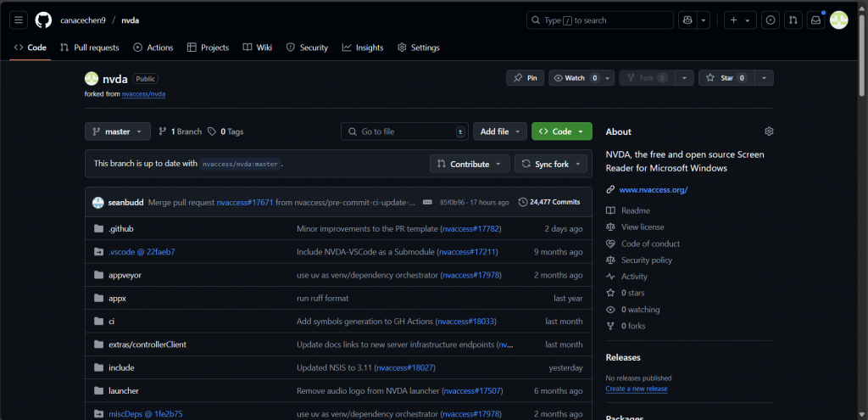Click the top search bar
868x420 pixels.
tap(600, 20)
